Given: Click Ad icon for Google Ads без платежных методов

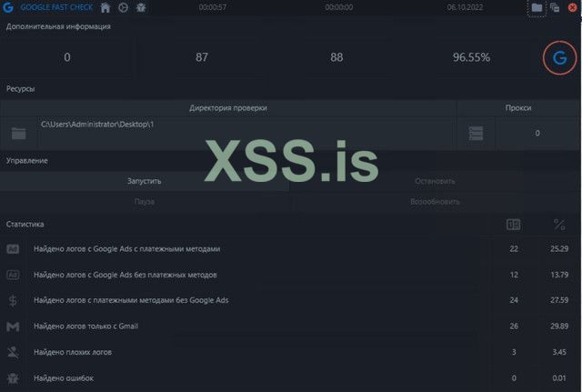Looking at the screenshot, I should [13, 275].
